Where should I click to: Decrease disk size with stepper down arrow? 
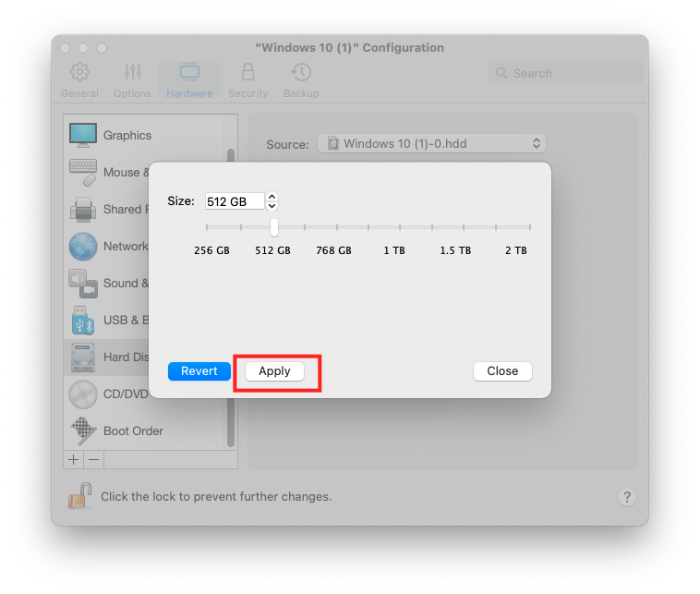(x=272, y=206)
